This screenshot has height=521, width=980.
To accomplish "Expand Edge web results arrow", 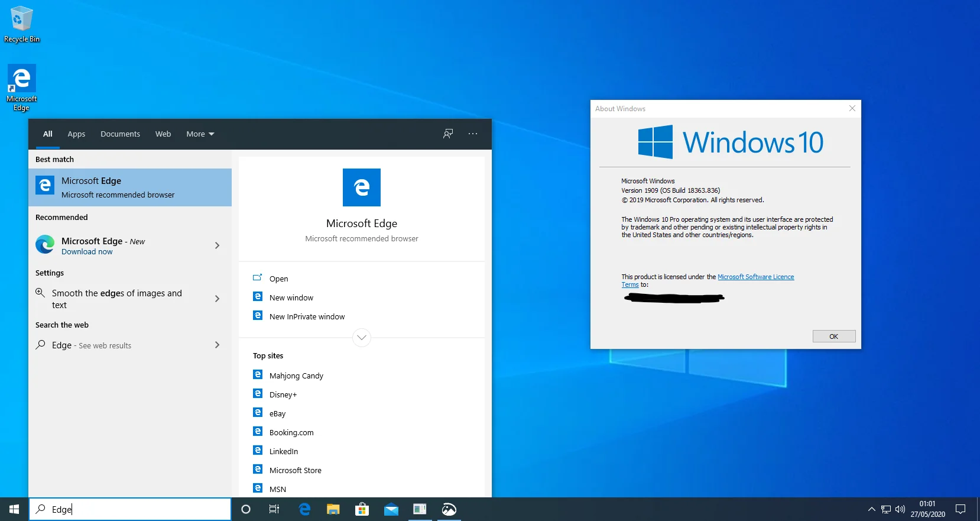I will pos(218,345).
